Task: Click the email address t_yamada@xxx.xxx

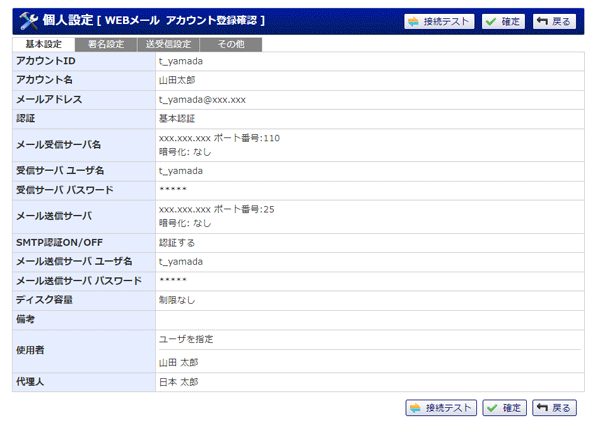Action: (202, 100)
